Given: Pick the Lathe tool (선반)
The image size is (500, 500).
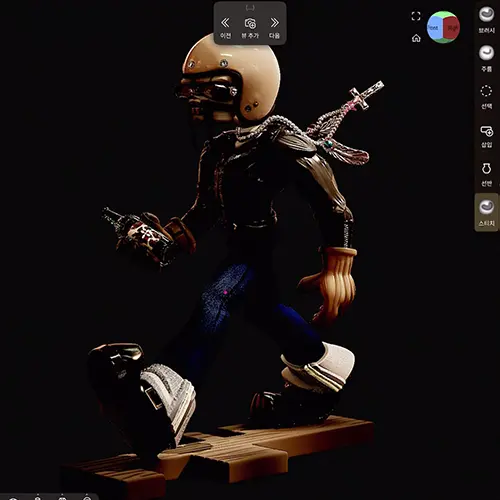Looking at the screenshot, I should 486,174.
